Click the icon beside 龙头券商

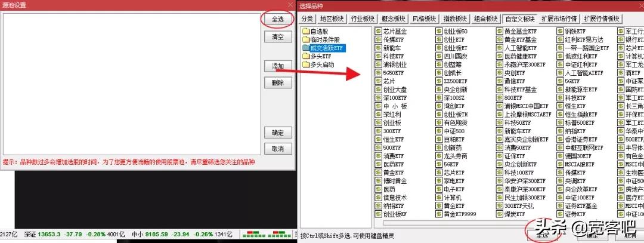click(439, 156)
